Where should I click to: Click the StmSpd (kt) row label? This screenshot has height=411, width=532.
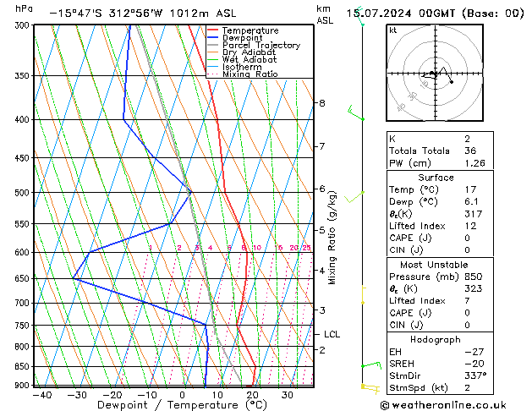click(x=419, y=388)
